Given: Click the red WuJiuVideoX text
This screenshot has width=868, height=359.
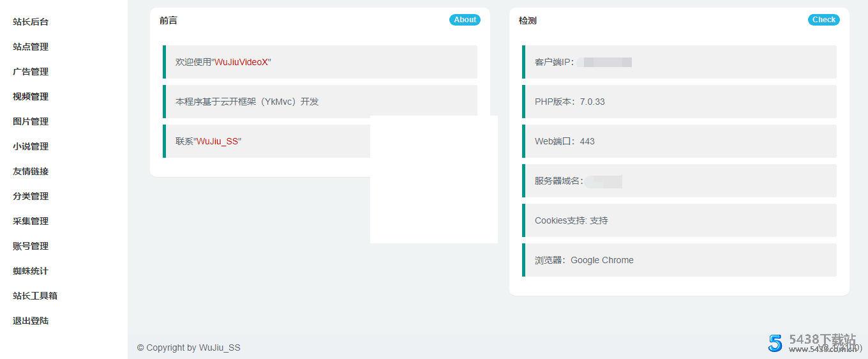Looking at the screenshot, I should (x=242, y=62).
